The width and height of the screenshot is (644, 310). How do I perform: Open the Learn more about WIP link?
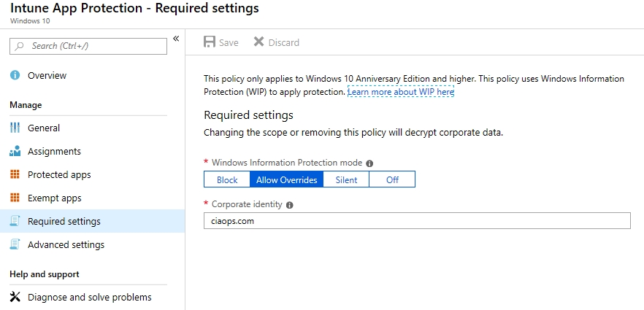point(401,93)
